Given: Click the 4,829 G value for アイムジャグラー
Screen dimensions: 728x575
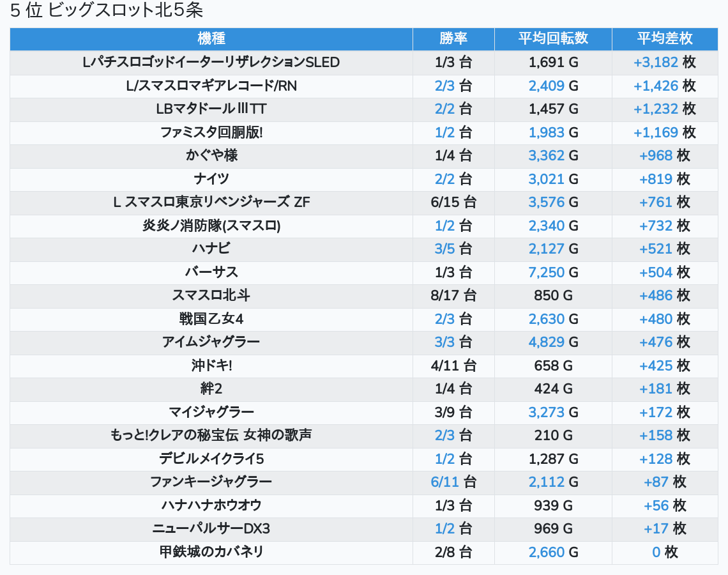Looking at the screenshot, I should click(x=547, y=342).
